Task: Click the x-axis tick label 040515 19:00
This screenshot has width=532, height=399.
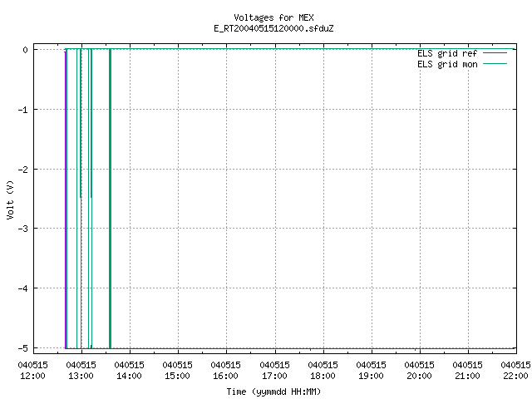Action: point(371,371)
